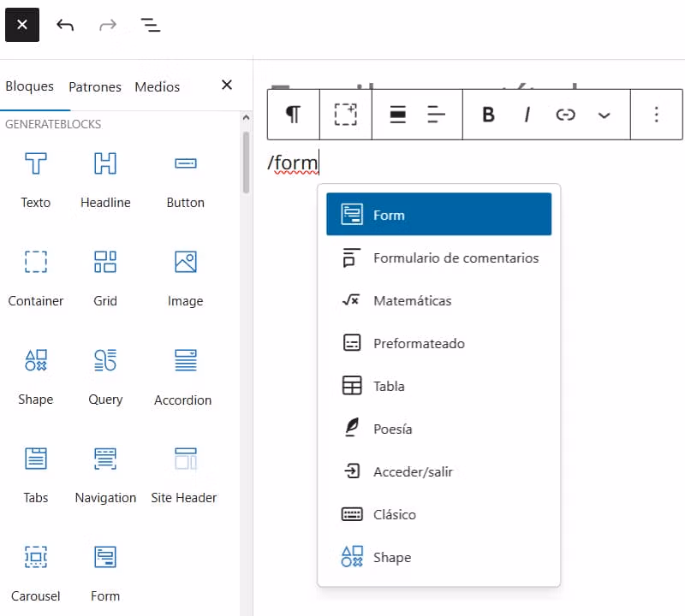The height and width of the screenshot is (616, 685).
Task: Select Formulario de comentarios suggestion
Action: tap(438, 258)
